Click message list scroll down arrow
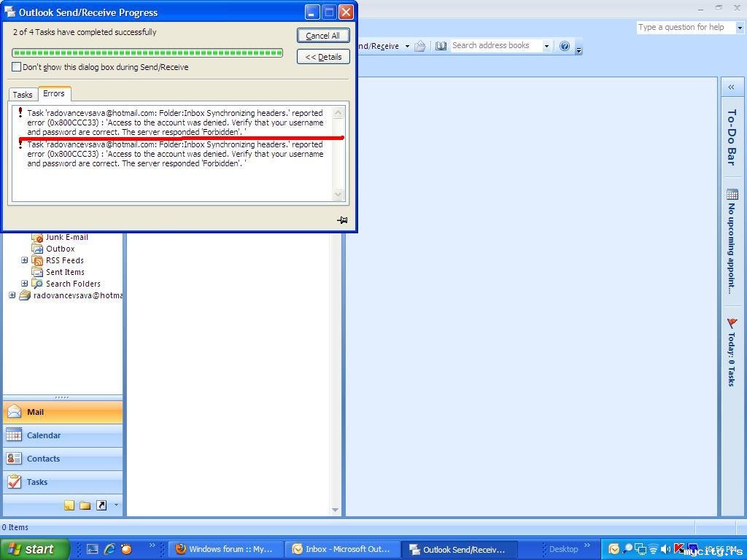The height and width of the screenshot is (560, 747). (x=336, y=510)
